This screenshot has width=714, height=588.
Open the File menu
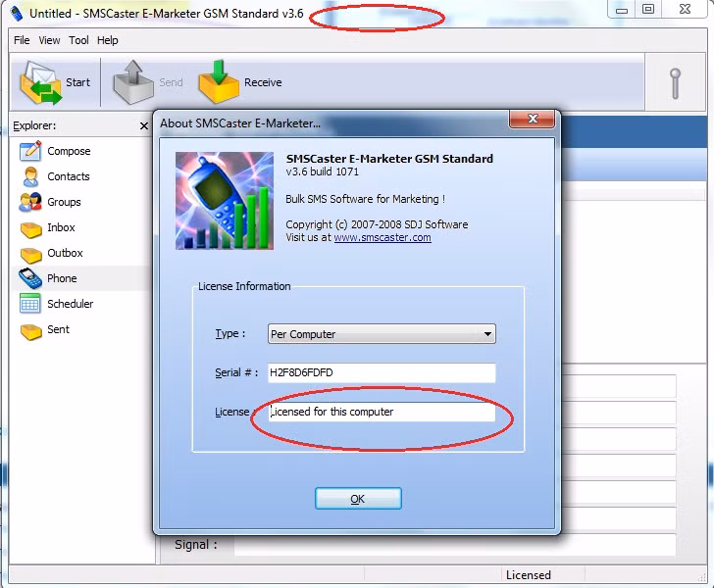(22, 40)
